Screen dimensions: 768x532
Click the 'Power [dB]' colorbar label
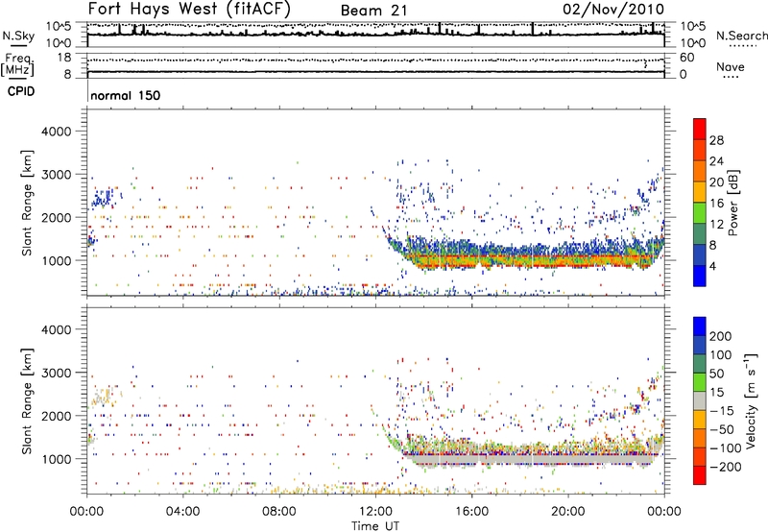coord(733,203)
